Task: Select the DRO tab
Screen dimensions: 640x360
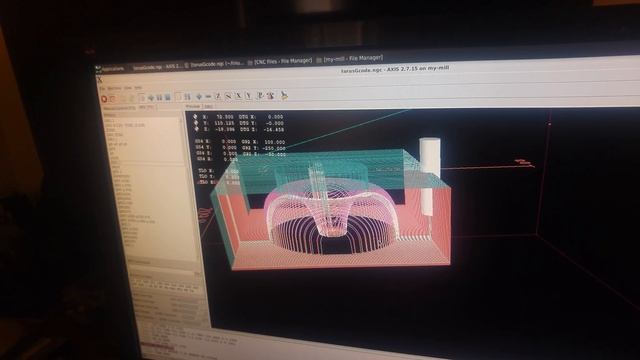Action: [x=208, y=106]
